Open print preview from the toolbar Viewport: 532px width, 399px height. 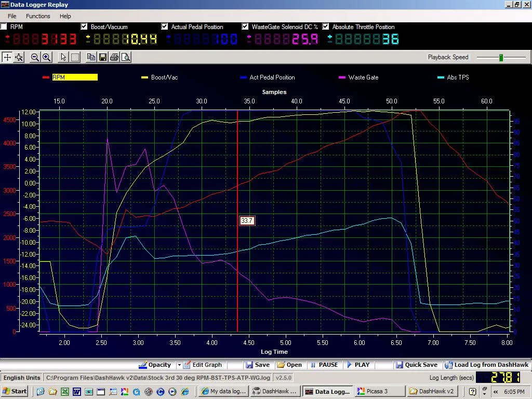[126, 57]
